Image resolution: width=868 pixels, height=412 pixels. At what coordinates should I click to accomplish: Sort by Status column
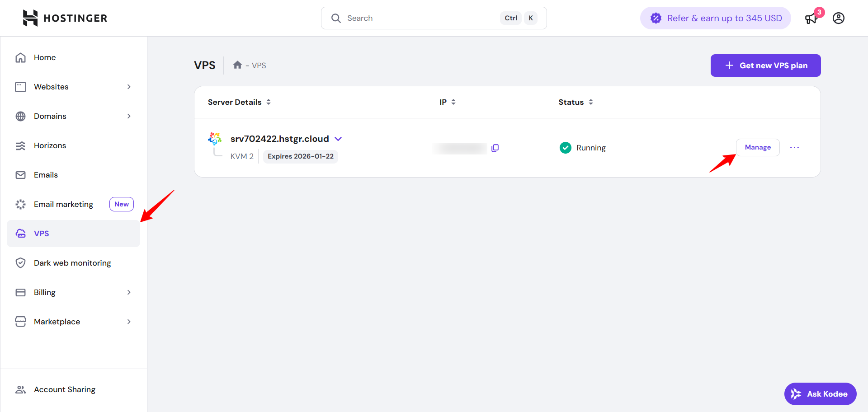pyautogui.click(x=576, y=102)
